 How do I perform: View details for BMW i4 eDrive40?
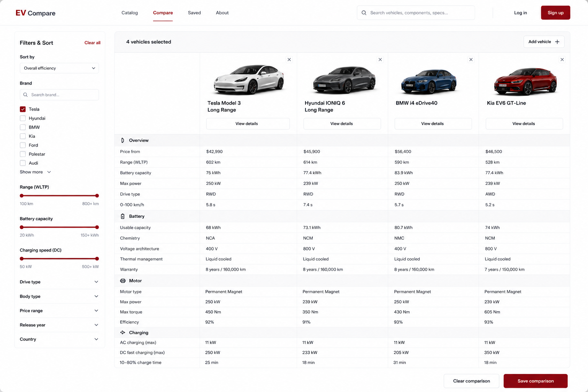click(x=433, y=124)
